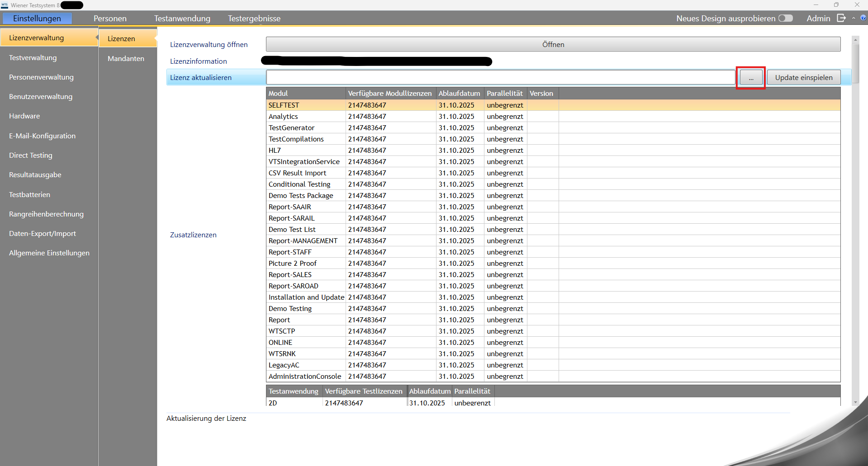The height and width of the screenshot is (466, 868).
Task: Open Testverwaltung in the sidebar
Action: click(33, 58)
